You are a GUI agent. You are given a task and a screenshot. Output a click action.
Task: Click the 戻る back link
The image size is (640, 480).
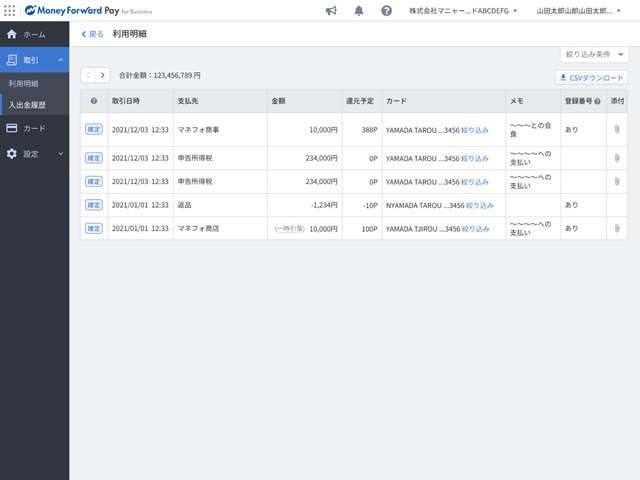click(92, 34)
